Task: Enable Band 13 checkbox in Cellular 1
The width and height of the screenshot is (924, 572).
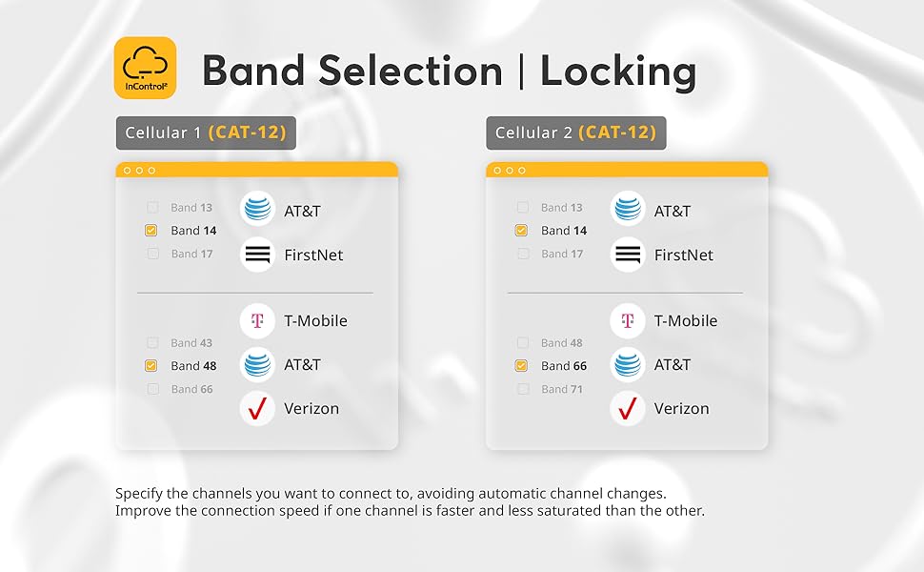Action: 152,207
